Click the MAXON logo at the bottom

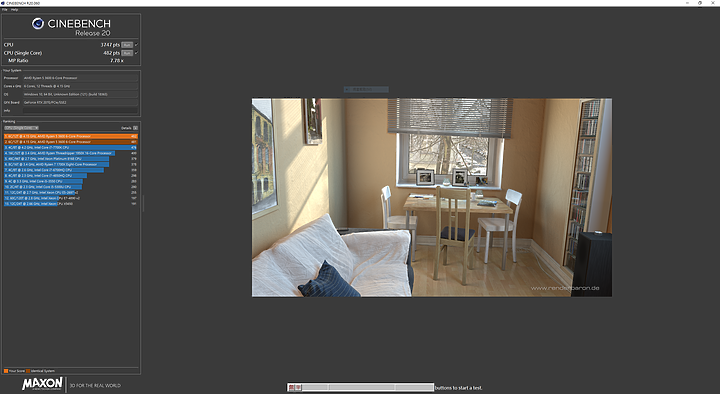42,383
